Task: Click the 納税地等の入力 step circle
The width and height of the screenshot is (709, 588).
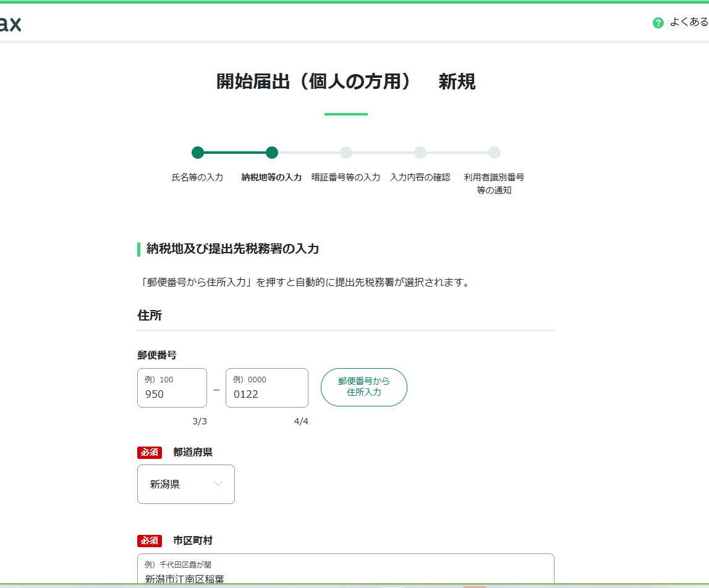Action: (272, 153)
